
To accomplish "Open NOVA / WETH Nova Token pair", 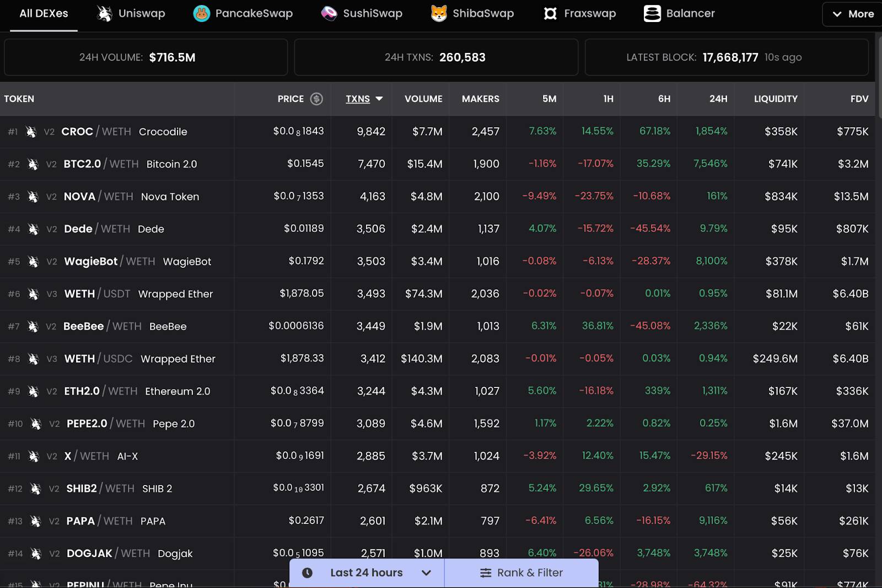I will (438, 197).
